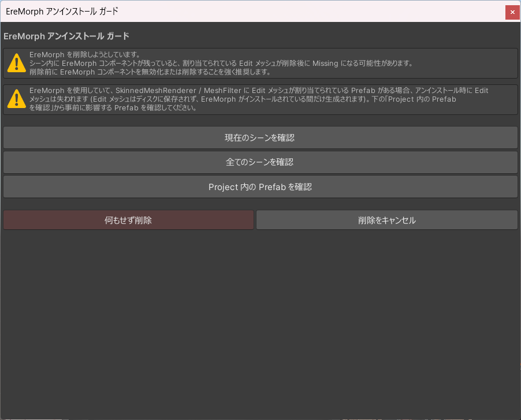The image size is (521, 420).
Task: Click the bold heading EreMorph アンインストール ガード
Action: pos(66,36)
